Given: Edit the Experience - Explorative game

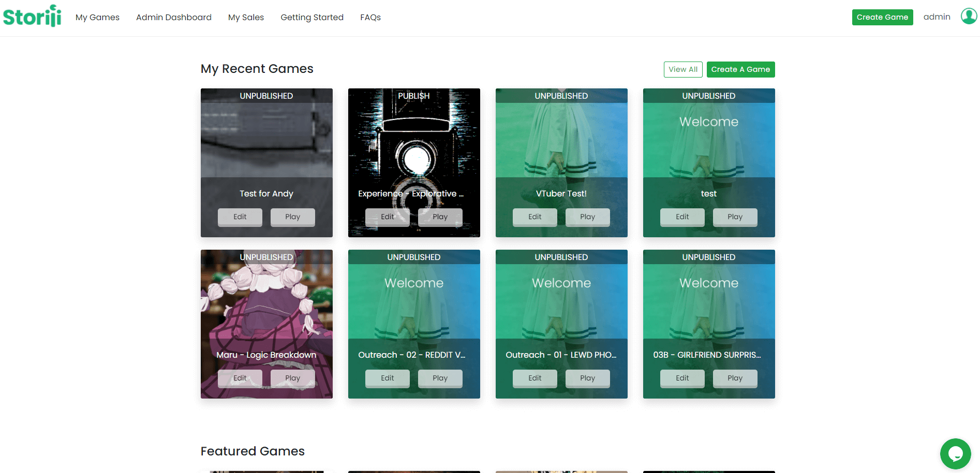Looking at the screenshot, I should tap(388, 217).
